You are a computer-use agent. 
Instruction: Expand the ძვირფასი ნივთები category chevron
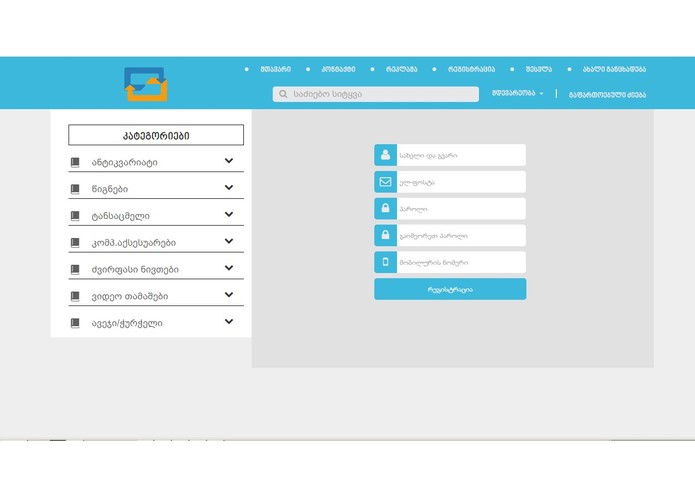[x=229, y=268]
